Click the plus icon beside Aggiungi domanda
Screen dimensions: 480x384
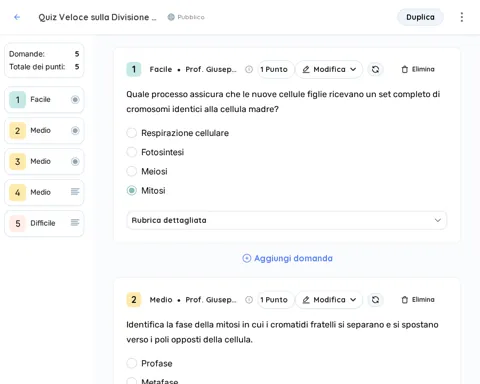(x=247, y=258)
